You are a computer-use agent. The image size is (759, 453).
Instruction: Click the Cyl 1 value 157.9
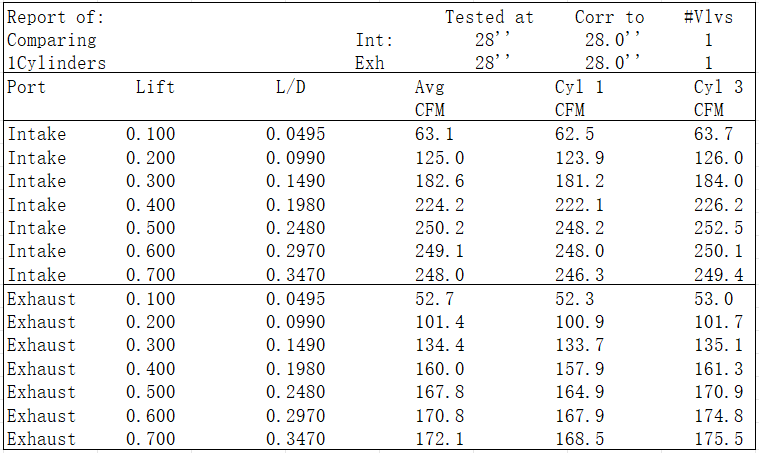(578, 369)
